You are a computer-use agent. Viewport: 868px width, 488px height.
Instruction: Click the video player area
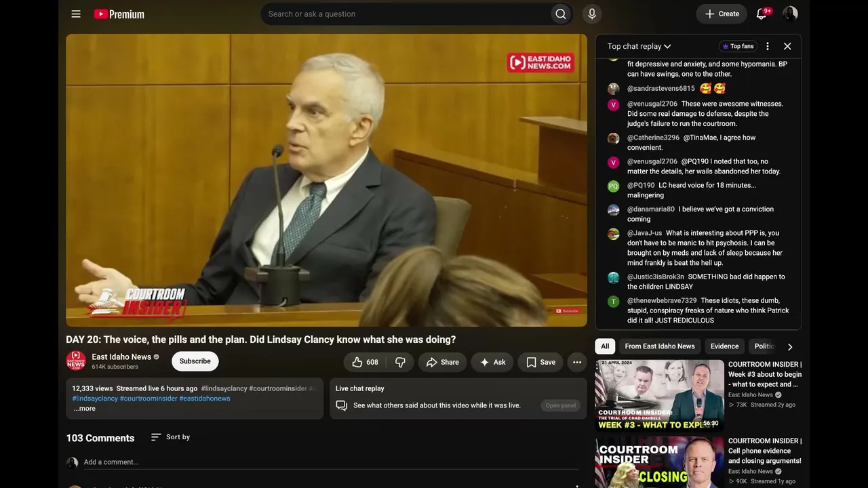point(326,180)
